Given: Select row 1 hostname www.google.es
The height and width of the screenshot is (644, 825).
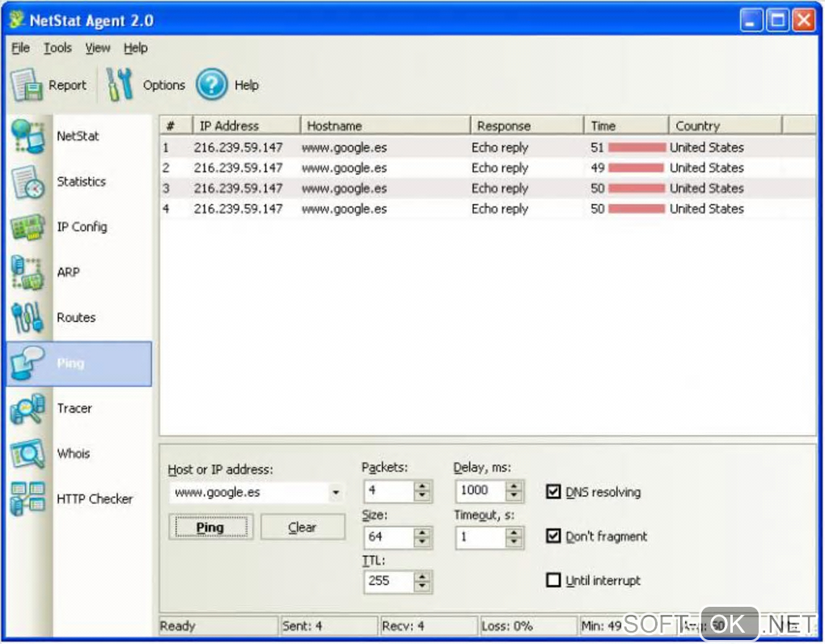Looking at the screenshot, I should pos(344,148).
